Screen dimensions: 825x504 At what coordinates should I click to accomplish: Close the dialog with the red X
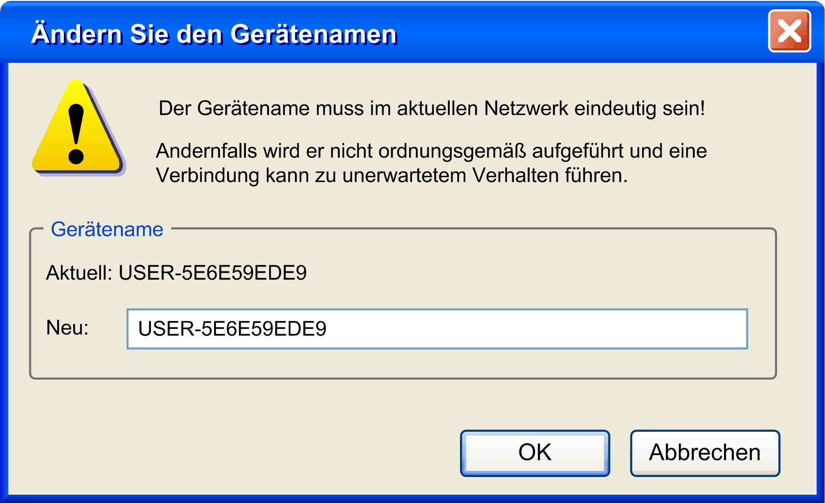[789, 31]
